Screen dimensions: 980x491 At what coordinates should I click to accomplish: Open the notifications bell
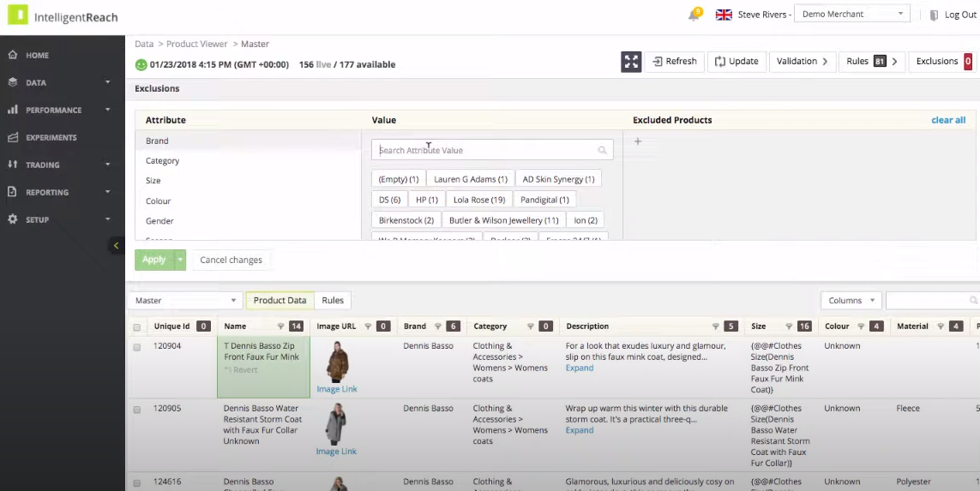coord(694,15)
